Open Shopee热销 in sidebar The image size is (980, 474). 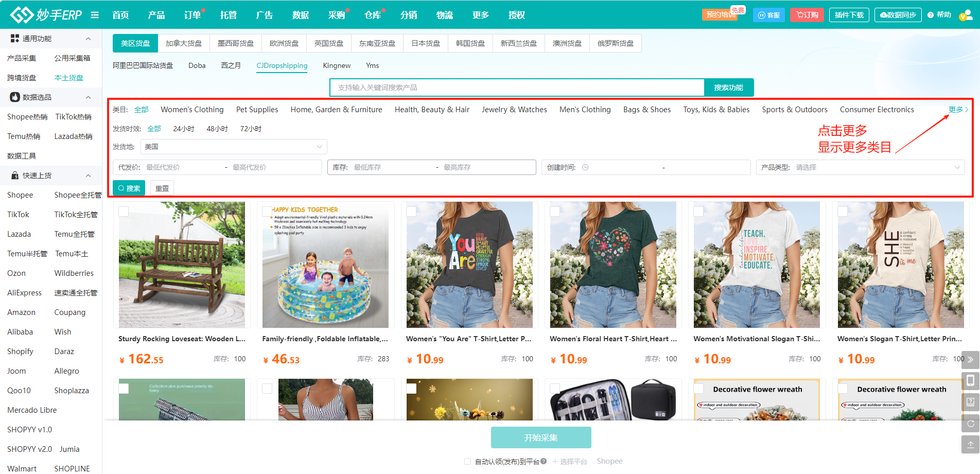pos(27,117)
